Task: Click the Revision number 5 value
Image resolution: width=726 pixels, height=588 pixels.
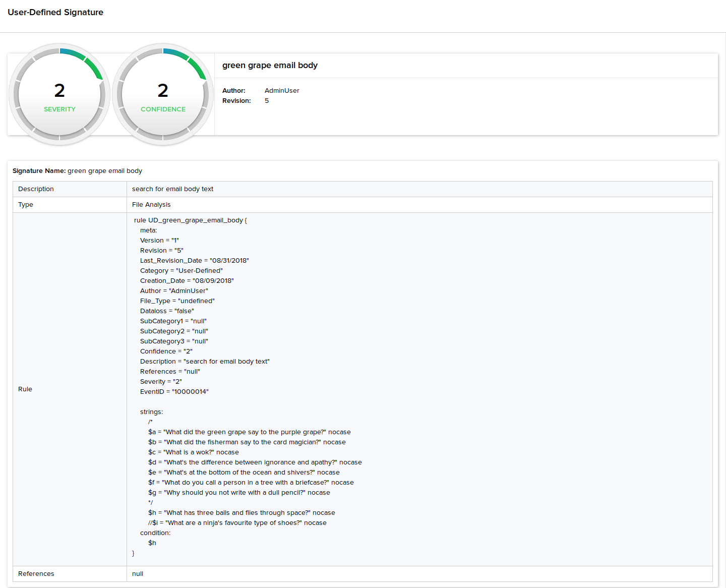Action: tap(267, 101)
